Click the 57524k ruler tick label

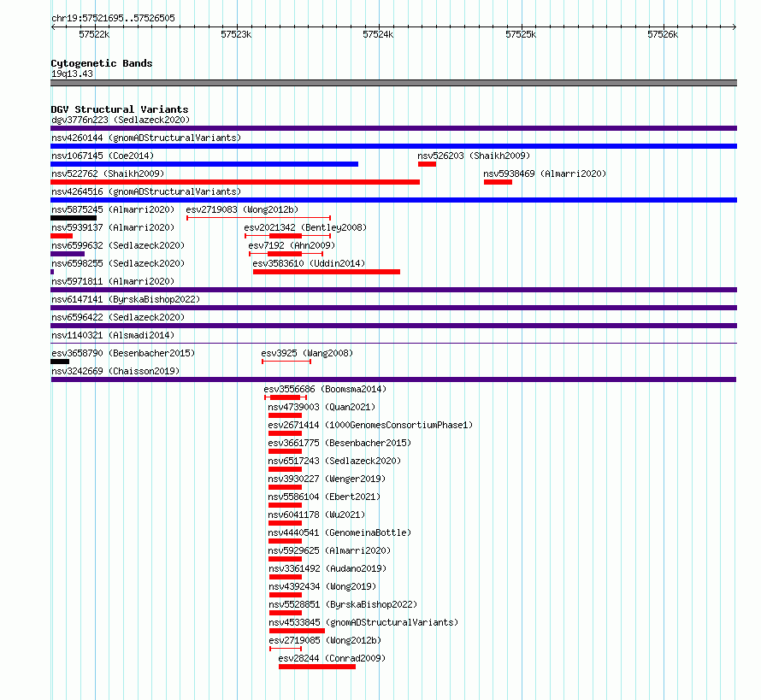[x=378, y=34]
